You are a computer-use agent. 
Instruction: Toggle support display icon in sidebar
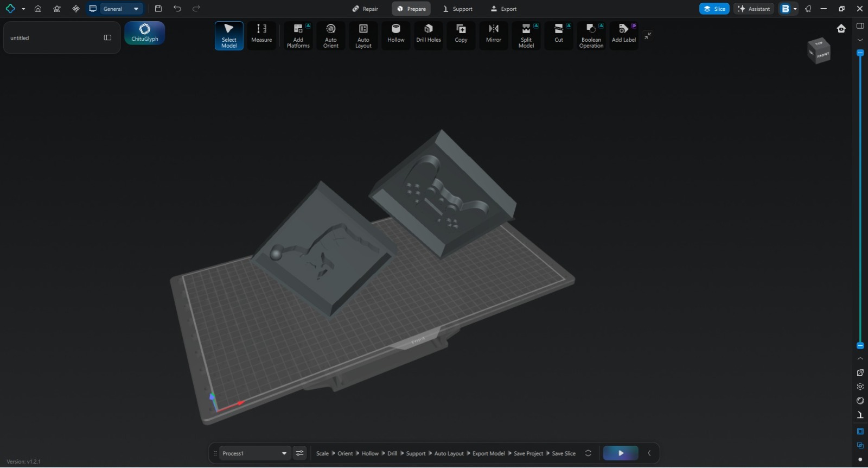[860, 415]
